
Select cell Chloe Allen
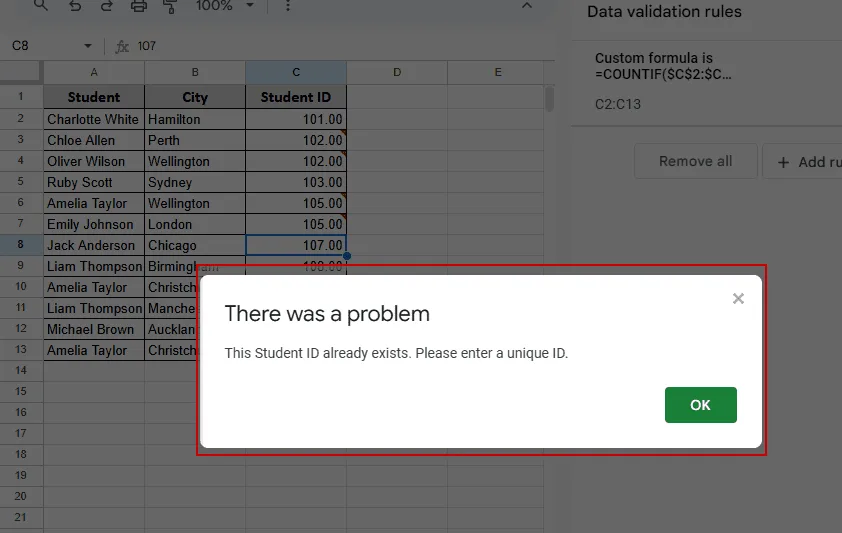[x=94, y=140]
